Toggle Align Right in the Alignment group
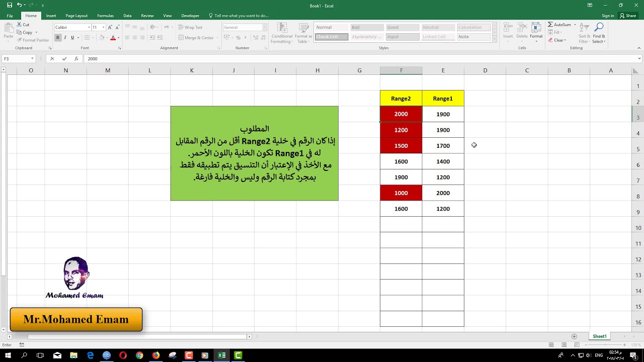The width and height of the screenshot is (644, 362). click(142, 38)
